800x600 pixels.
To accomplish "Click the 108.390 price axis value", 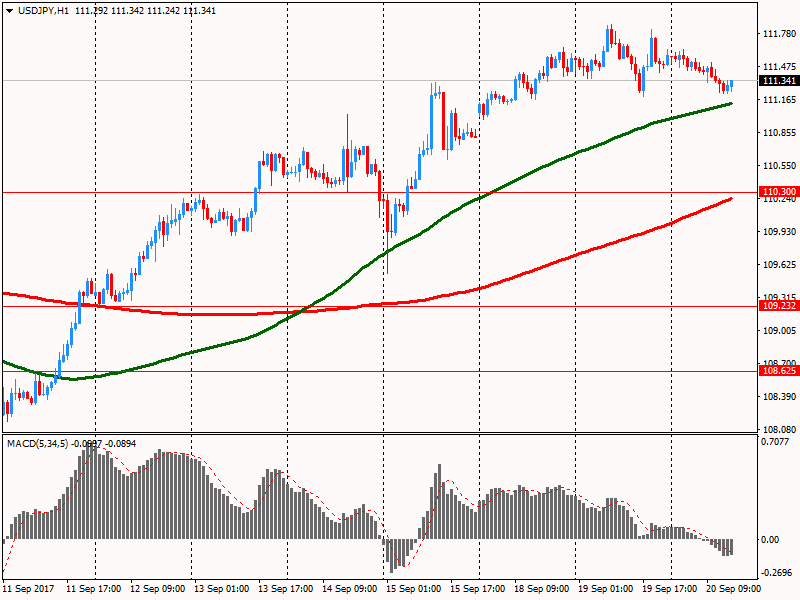I will coord(779,396).
